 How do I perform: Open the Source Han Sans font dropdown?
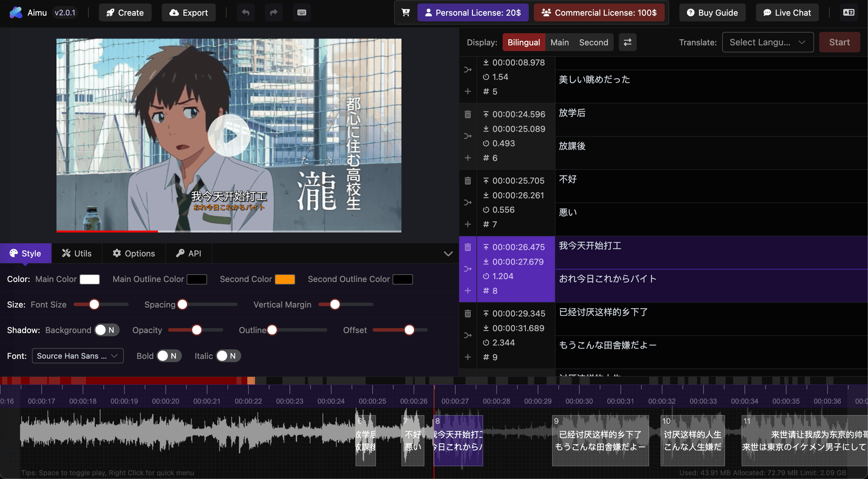click(x=78, y=356)
